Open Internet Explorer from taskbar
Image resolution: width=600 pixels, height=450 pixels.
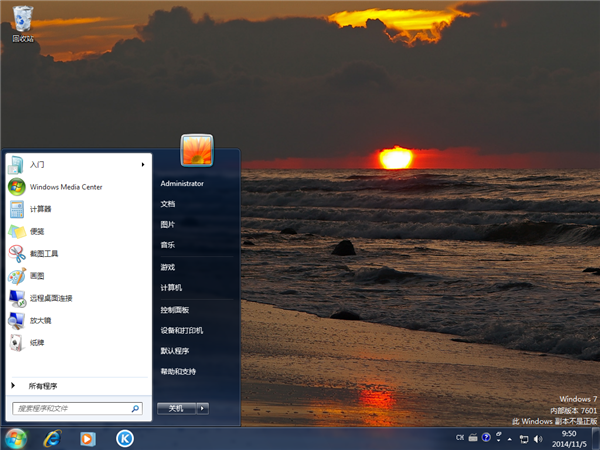pyautogui.click(x=52, y=438)
